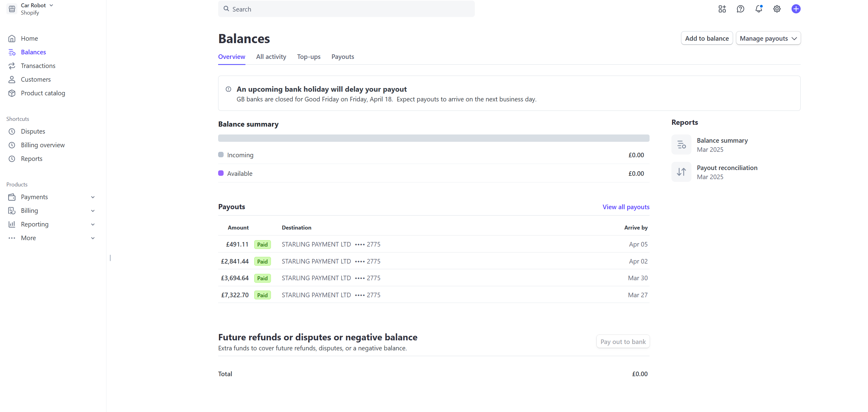Click the Product catalog box icon
The height and width of the screenshot is (412, 868).
(x=12, y=93)
